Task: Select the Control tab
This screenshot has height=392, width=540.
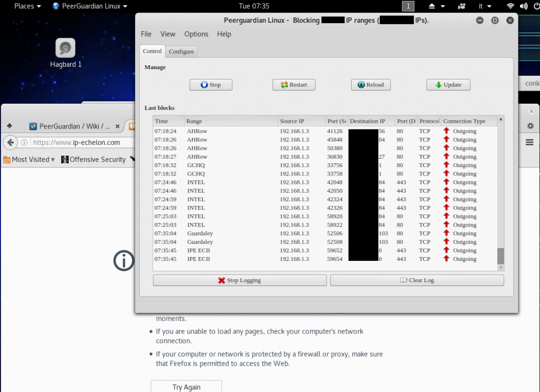Action: click(152, 51)
